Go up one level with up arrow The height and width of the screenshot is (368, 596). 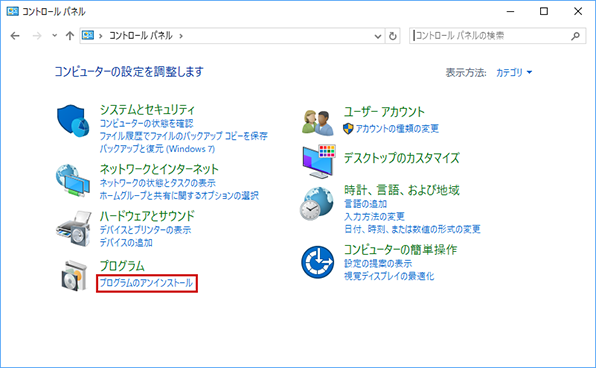(70, 36)
